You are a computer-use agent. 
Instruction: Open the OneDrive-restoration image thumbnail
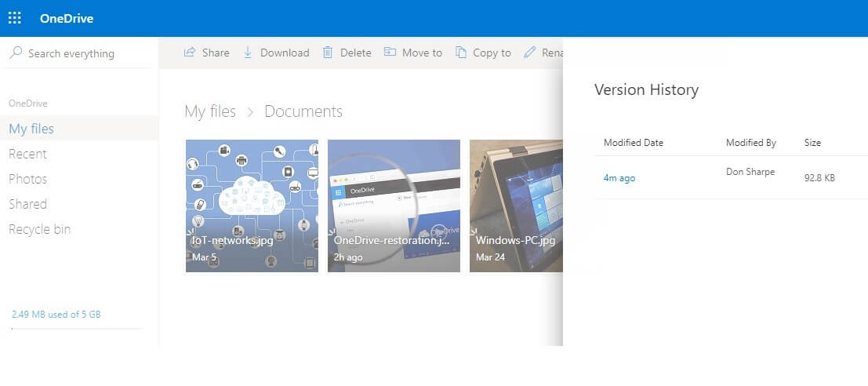[x=394, y=206]
